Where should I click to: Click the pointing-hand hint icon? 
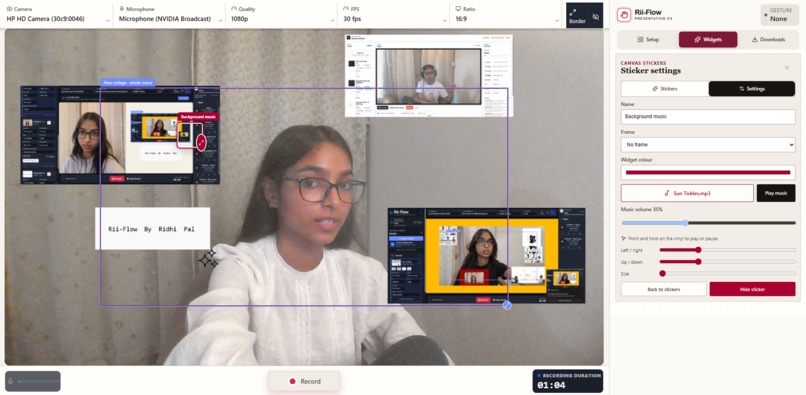[624, 239]
